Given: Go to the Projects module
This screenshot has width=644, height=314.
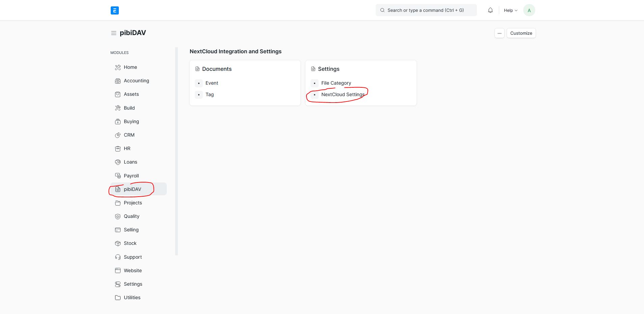Looking at the screenshot, I should 133,203.
